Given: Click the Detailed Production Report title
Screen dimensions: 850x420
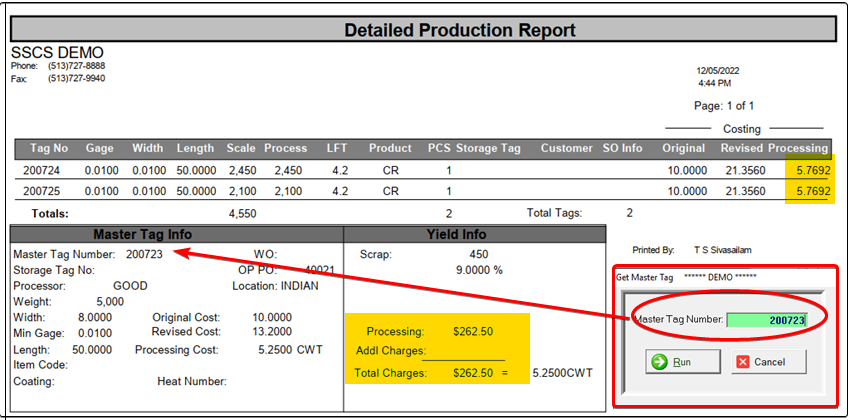Looking at the screenshot, I should 460,30.
